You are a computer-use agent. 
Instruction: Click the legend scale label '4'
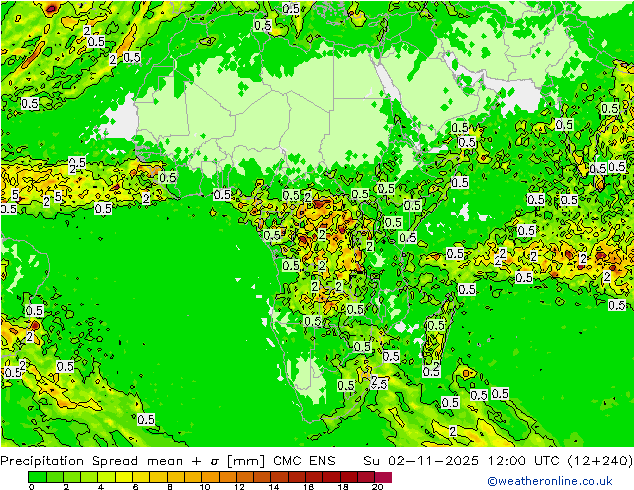[x=101, y=487]
